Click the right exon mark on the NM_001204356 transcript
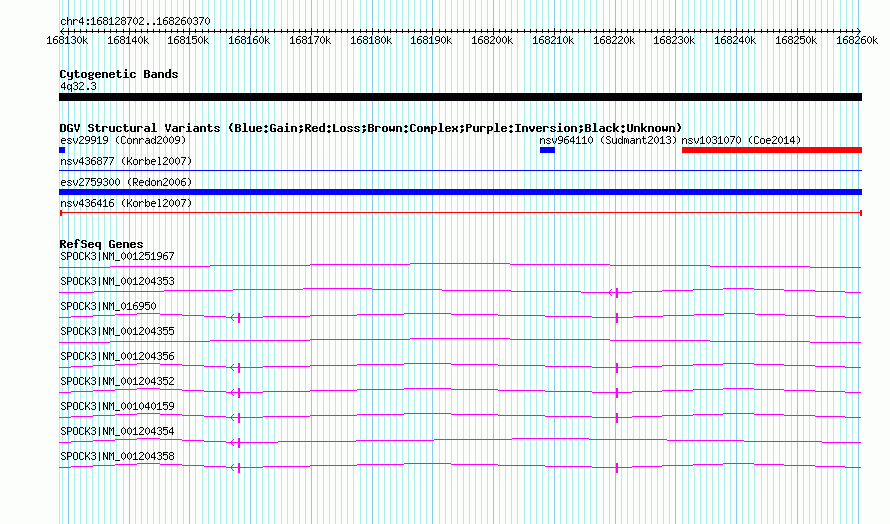Screen dimensions: 890x524 point(617,368)
